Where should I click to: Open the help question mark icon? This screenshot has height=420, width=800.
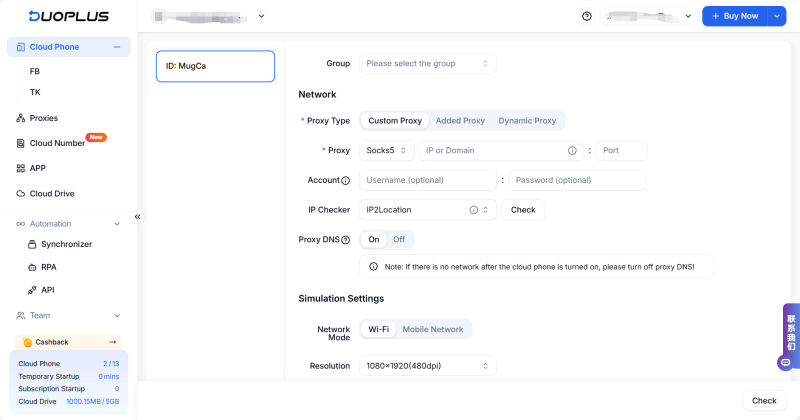click(x=586, y=16)
